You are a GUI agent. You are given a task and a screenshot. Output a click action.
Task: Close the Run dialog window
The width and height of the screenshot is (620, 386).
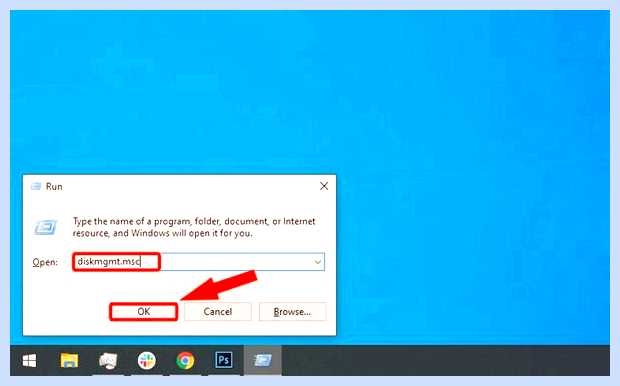324,186
